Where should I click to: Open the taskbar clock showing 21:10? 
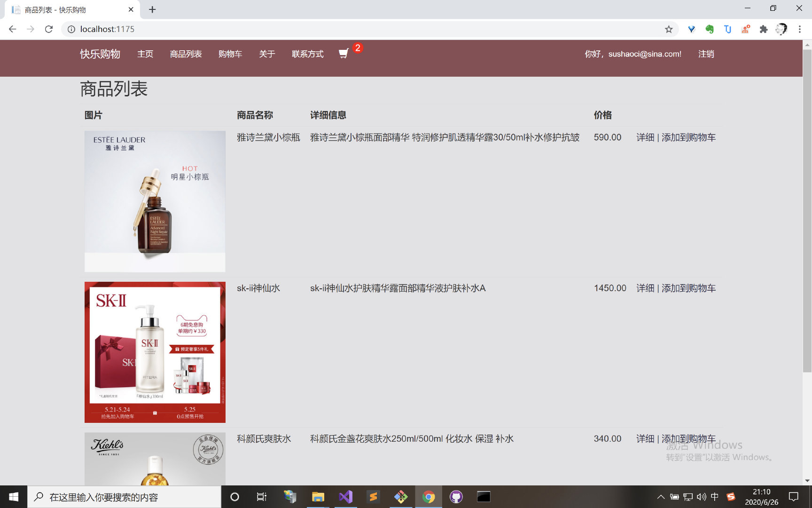coord(761,497)
